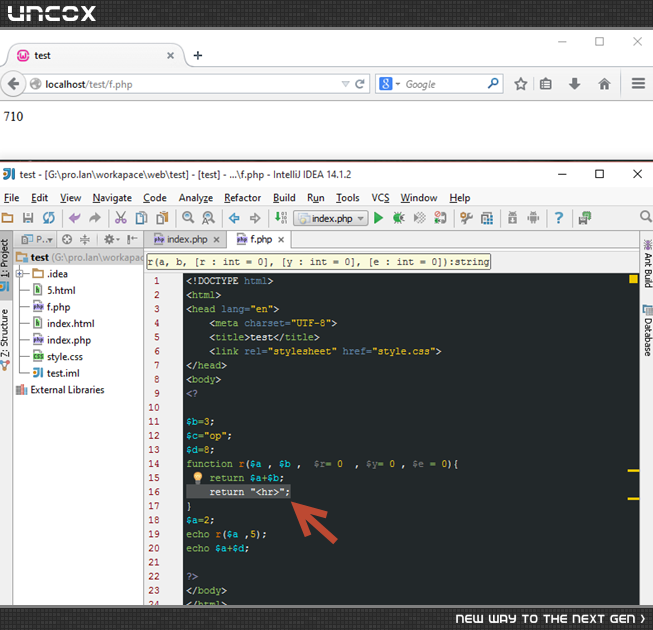Screen dimensions: 653x630
Task: Navigate back with the blue left arrow
Action: 234,218
